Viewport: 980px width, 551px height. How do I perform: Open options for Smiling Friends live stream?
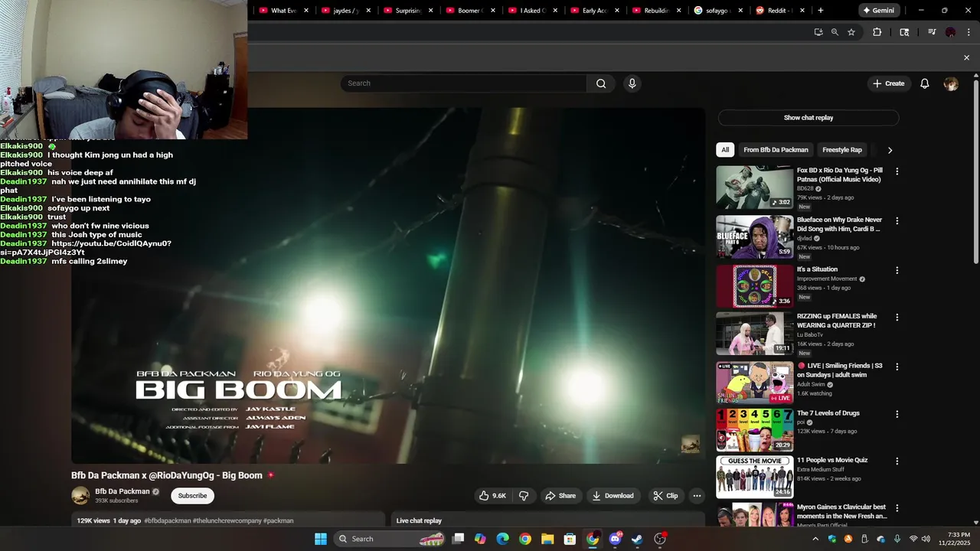pos(897,367)
